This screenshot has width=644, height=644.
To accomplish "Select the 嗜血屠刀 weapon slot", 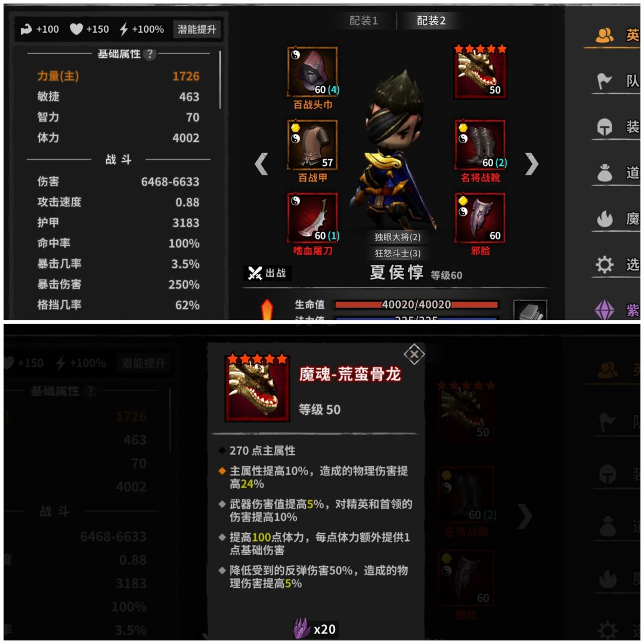I will pos(312,218).
